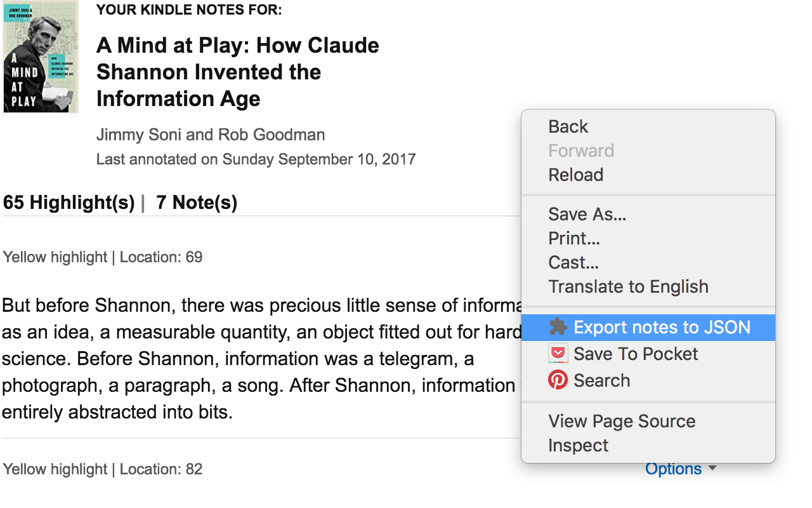The width and height of the screenshot is (812, 508).
Task: Select Save As… menu entry
Action: [x=587, y=214]
